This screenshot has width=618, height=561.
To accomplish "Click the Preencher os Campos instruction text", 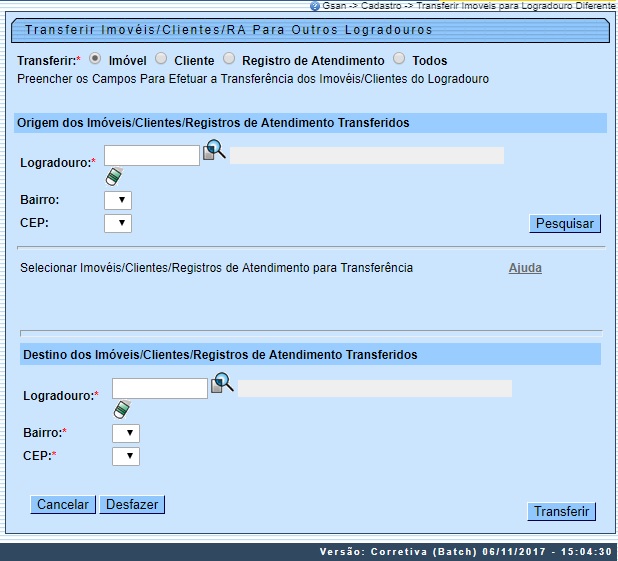I will (253, 79).
